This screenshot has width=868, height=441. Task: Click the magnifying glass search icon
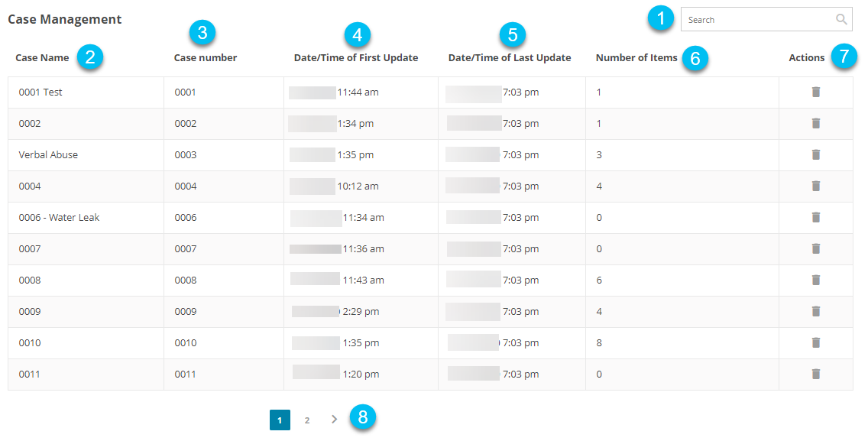[841, 19]
